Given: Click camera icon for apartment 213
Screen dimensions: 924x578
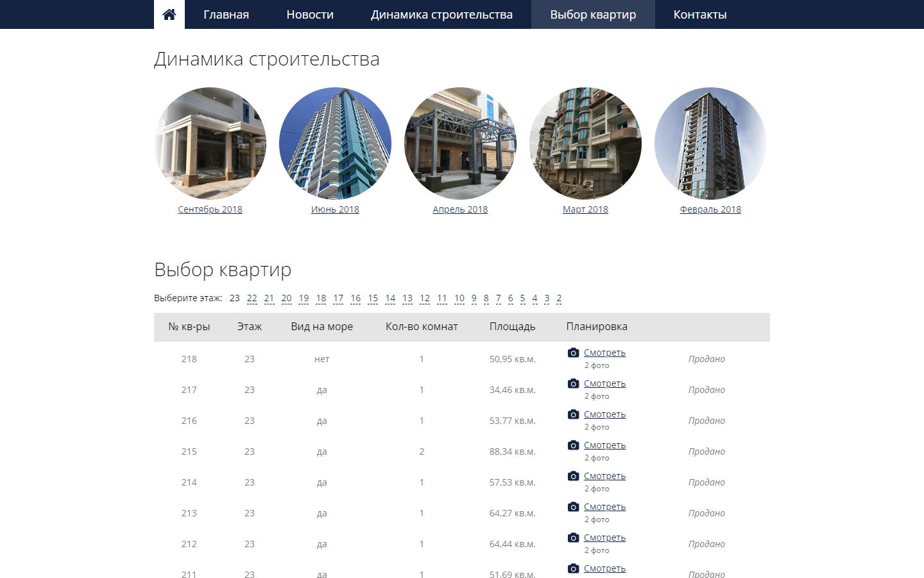Looking at the screenshot, I should [573, 507].
